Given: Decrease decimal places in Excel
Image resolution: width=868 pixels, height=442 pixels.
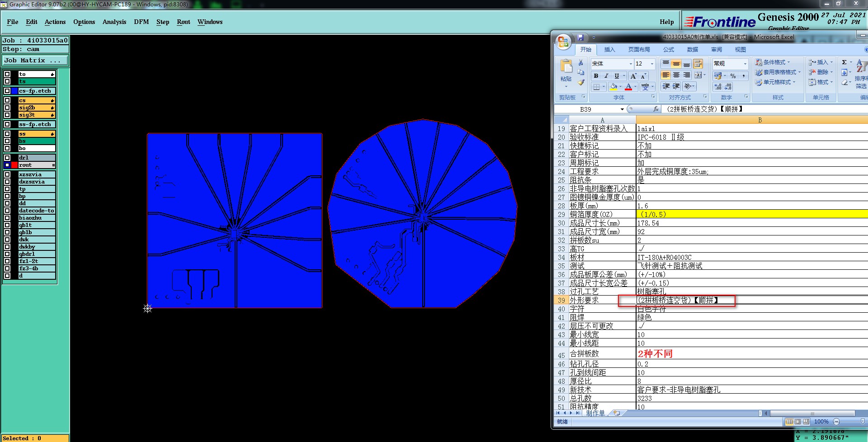Looking at the screenshot, I should (728, 87).
